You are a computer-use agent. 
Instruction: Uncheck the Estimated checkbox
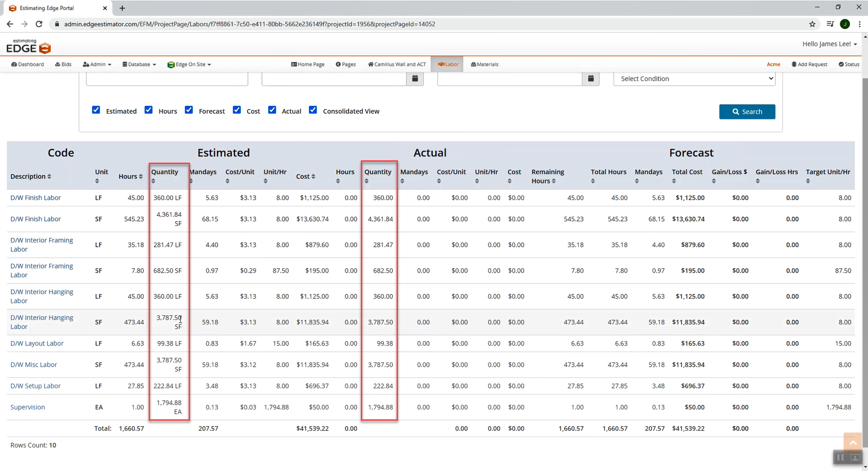tap(96, 110)
